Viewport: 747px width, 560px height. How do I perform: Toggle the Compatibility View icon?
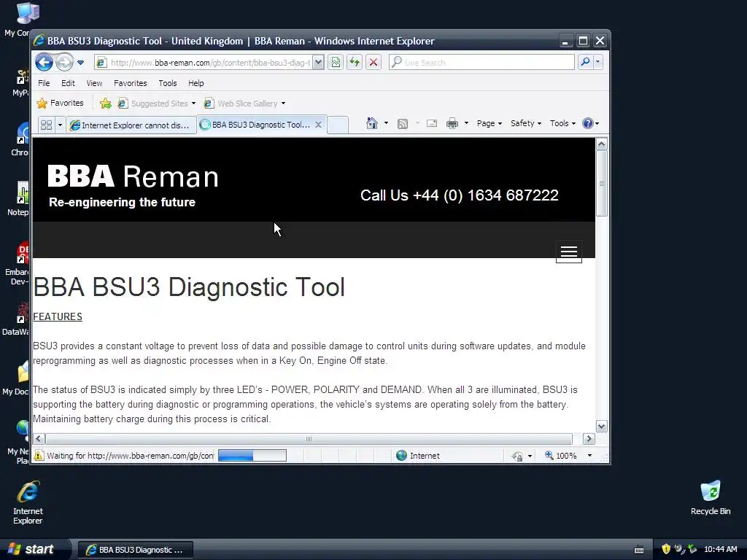(x=336, y=63)
